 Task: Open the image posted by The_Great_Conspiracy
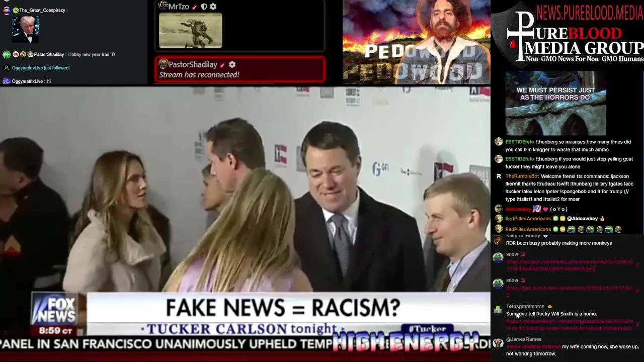(x=25, y=30)
